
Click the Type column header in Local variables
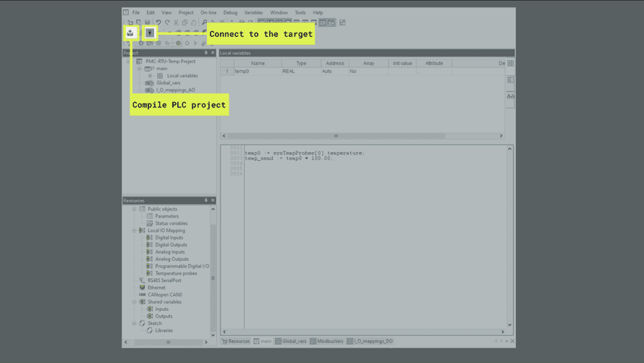tap(301, 63)
